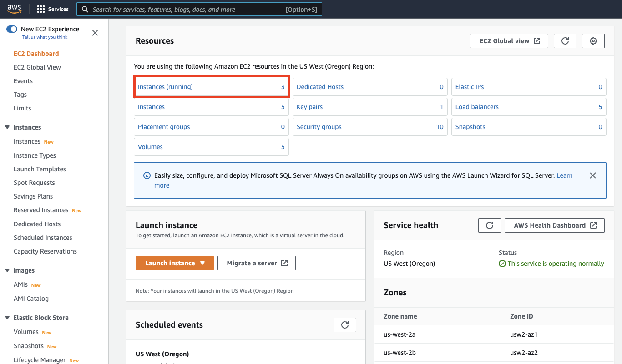Collapse the Images sidebar section

click(x=7, y=270)
